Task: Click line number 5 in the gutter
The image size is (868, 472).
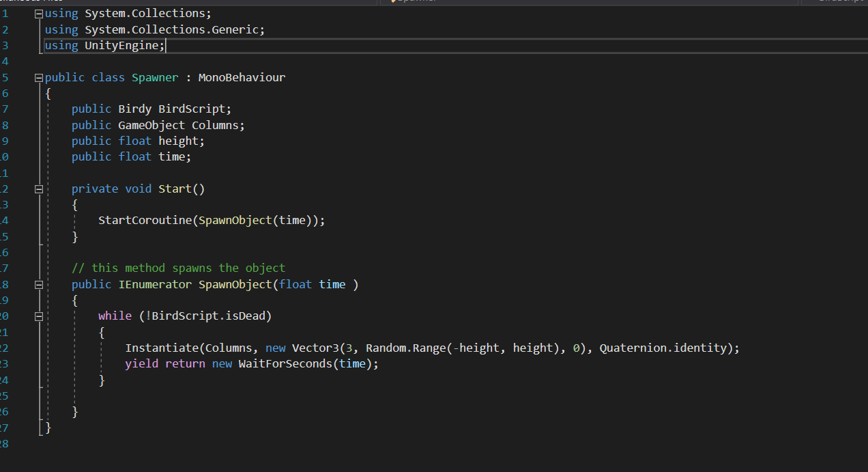Action: [5, 77]
